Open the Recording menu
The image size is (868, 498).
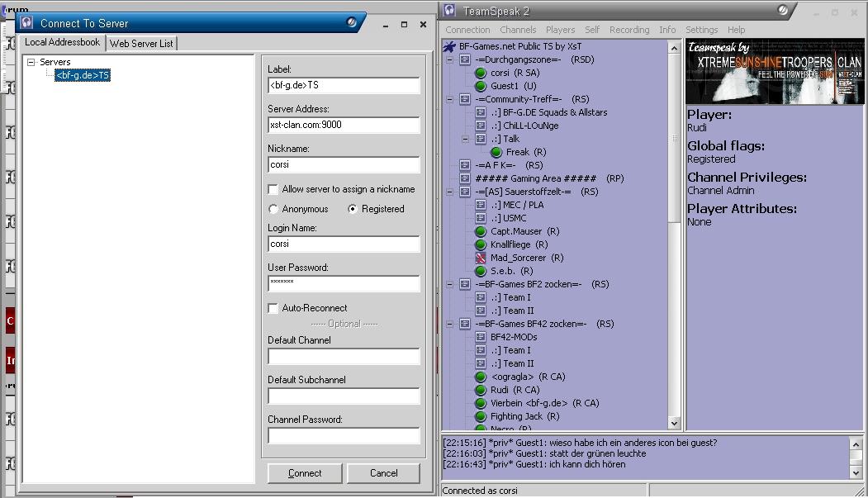coord(629,30)
